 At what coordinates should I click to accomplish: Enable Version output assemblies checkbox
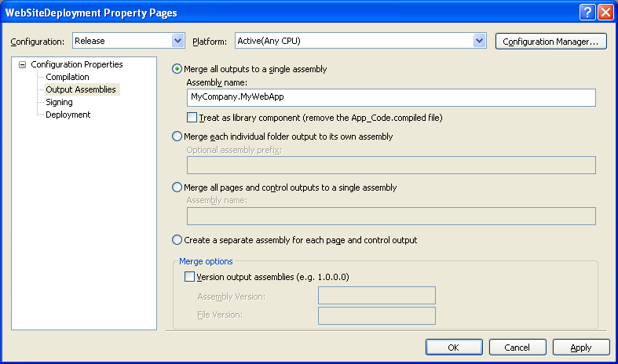[189, 277]
